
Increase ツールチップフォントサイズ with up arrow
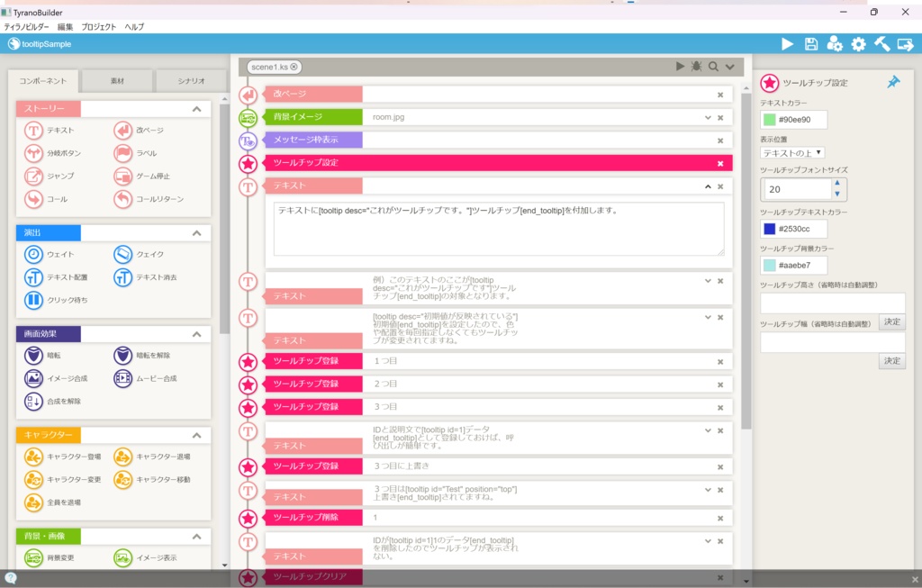pyautogui.click(x=837, y=183)
